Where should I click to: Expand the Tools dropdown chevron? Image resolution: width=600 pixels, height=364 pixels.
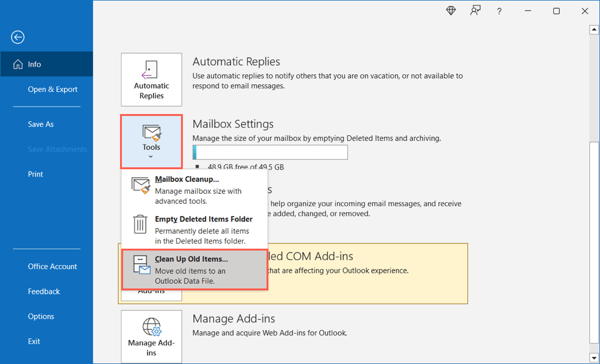pos(151,156)
